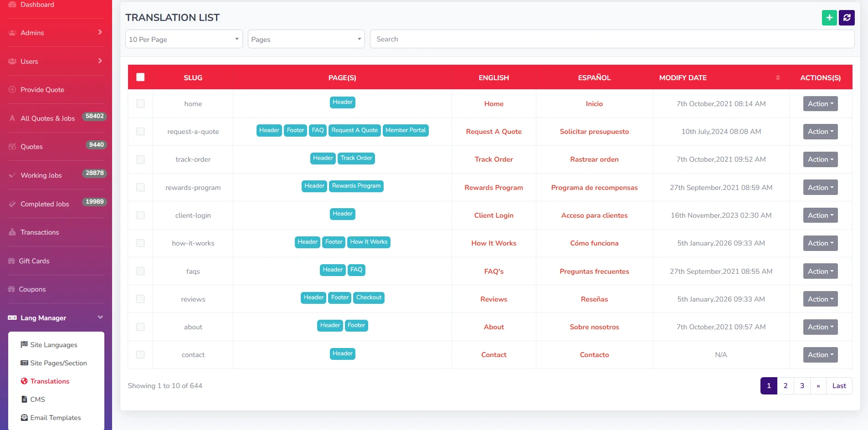The image size is (868, 430).
Task: Click the Email Templates envelope icon
Action: [24, 418]
